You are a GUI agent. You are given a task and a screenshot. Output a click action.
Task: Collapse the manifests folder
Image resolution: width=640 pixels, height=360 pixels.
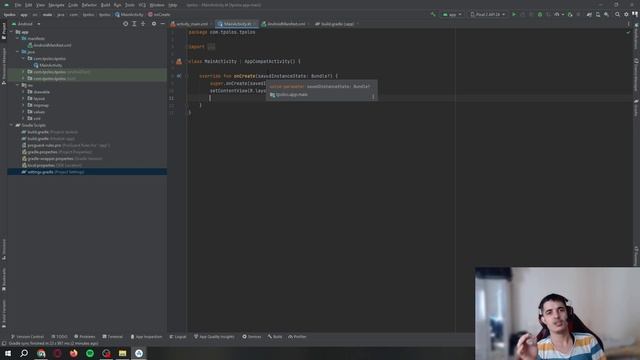pyautogui.click(x=18, y=38)
